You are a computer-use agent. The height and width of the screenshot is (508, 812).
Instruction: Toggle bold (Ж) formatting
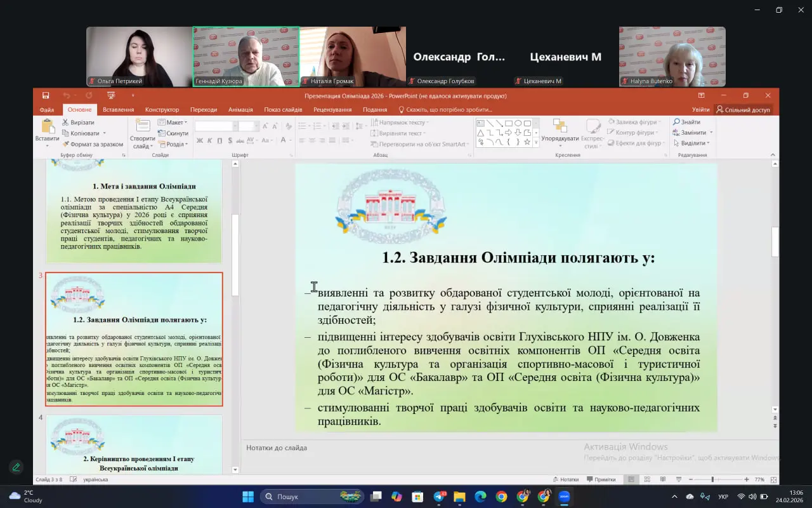(x=200, y=140)
